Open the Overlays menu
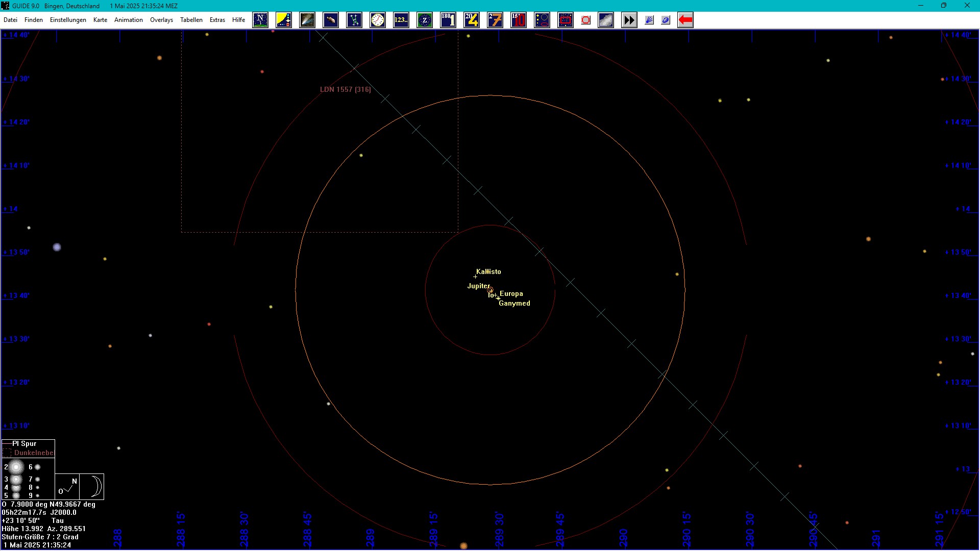The height and width of the screenshot is (551, 980). point(161,20)
